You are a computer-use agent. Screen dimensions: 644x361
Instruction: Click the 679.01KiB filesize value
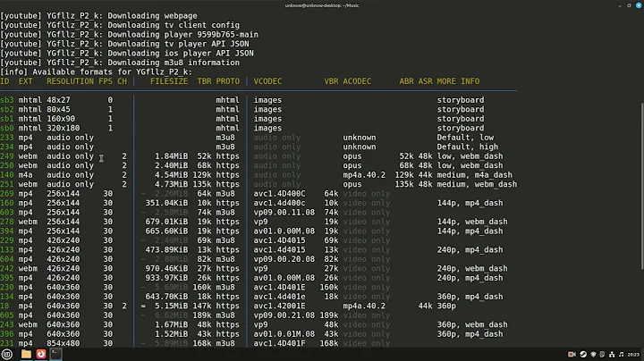(166, 222)
